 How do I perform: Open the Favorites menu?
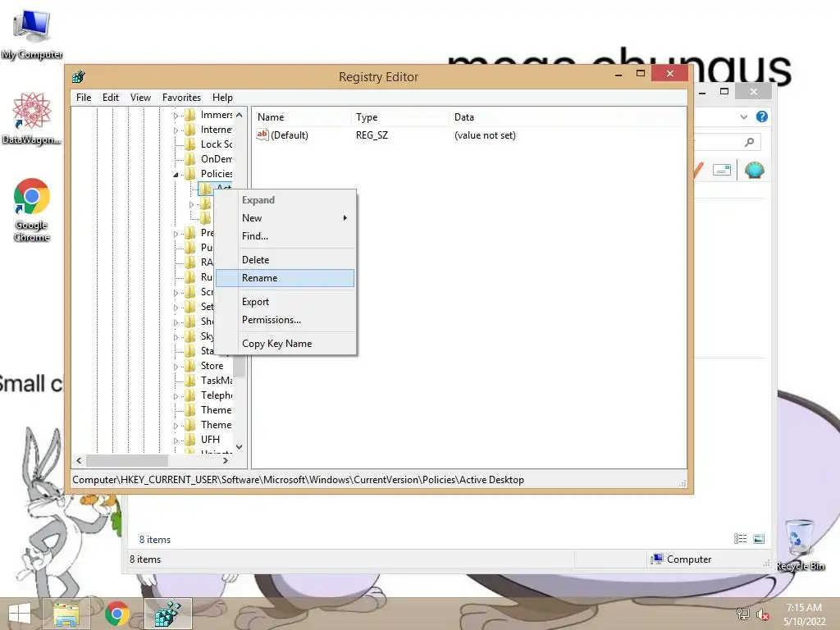[181, 98]
